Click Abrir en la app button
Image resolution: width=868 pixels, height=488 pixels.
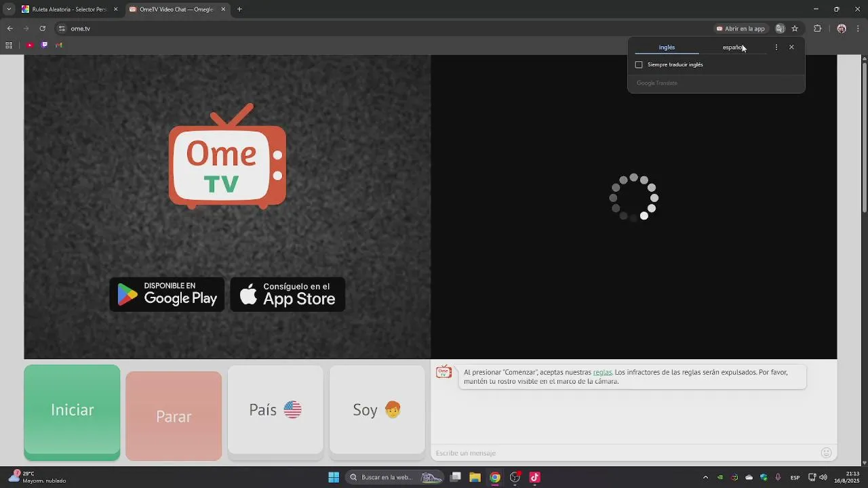[741, 28]
